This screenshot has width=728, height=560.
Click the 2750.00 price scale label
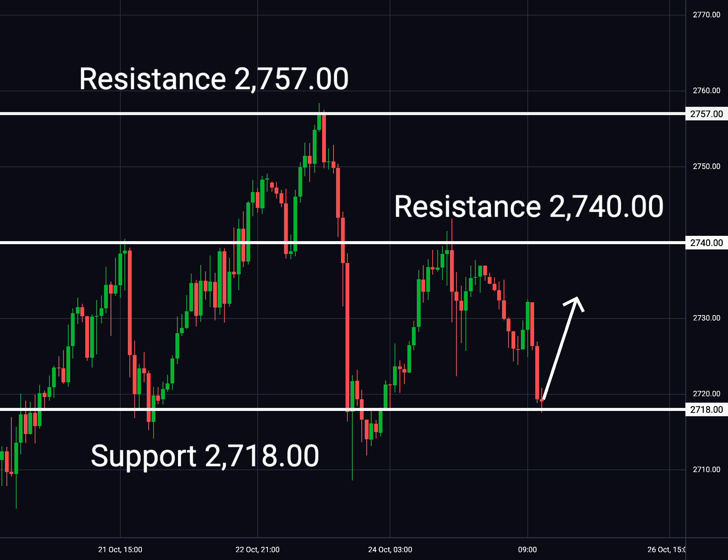[706, 166]
